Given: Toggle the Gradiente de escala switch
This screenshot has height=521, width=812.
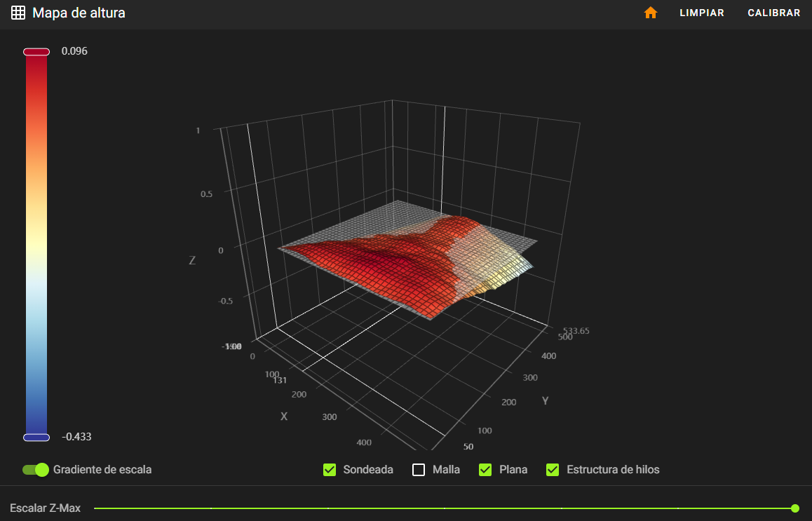Looking at the screenshot, I should point(35,470).
